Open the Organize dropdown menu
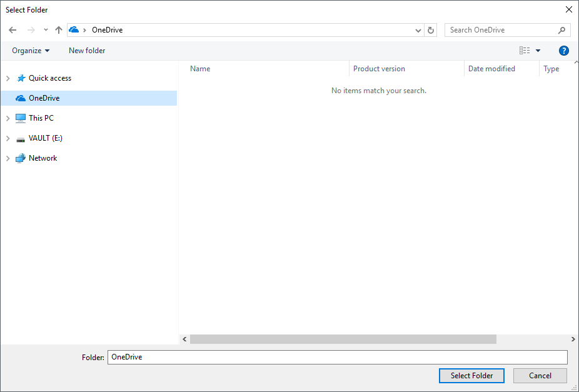 pos(31,51)
